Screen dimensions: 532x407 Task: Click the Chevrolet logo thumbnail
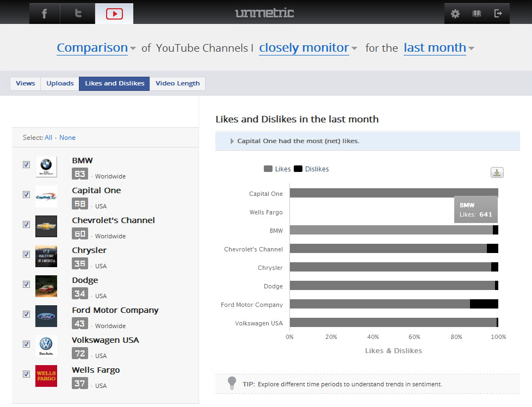(46, 226)
